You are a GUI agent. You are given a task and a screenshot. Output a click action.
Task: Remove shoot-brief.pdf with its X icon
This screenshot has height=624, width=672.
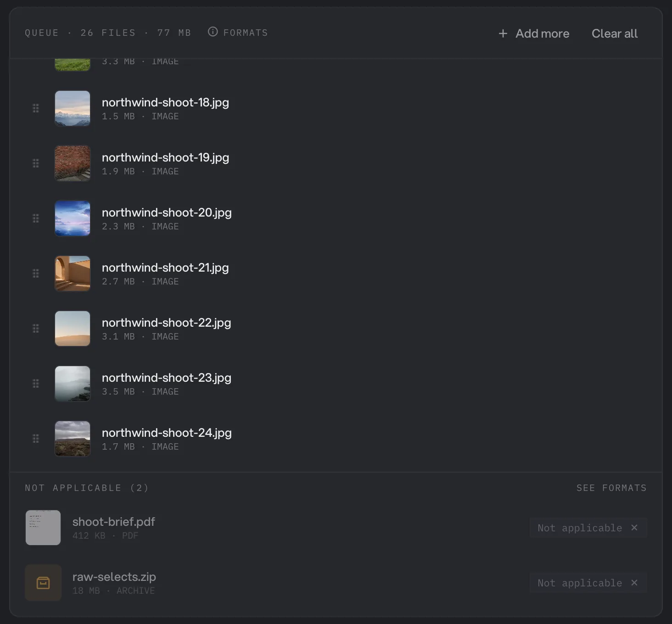634,528
